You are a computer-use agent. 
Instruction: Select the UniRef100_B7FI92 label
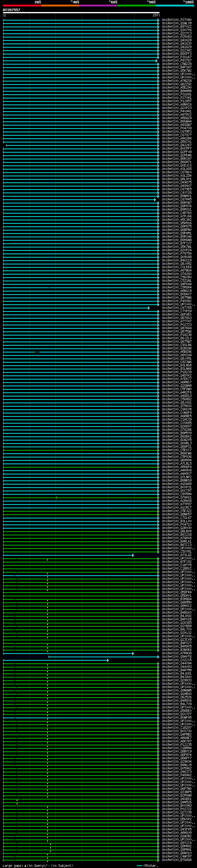(x=177, y=562)
